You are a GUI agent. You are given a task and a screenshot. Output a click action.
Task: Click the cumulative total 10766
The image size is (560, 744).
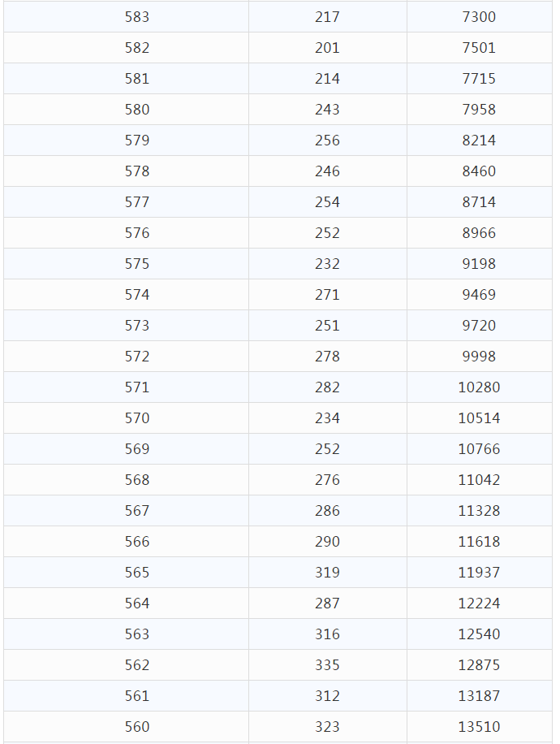[x=479, y=449]
